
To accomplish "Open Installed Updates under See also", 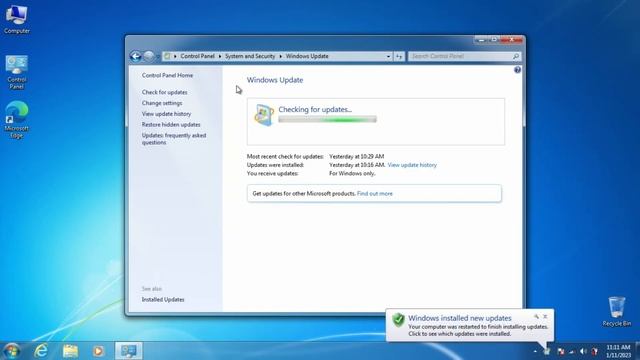I will tap(163, 300).
